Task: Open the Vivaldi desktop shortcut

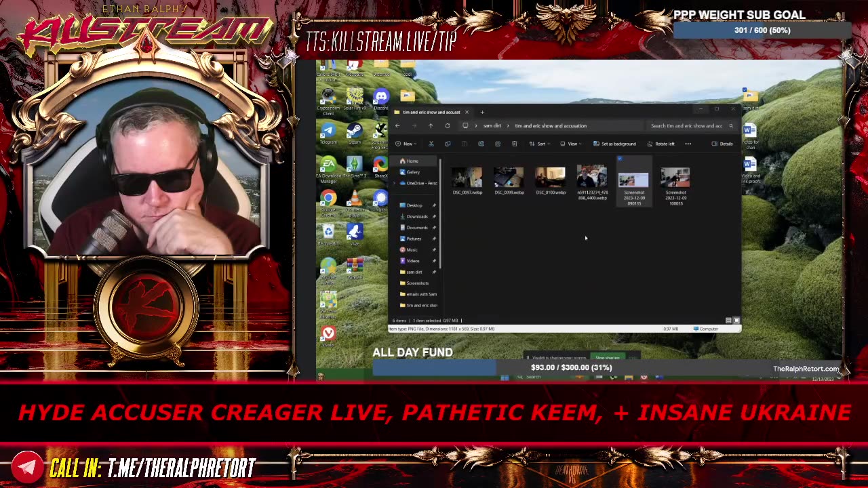Action: point(328,335)
